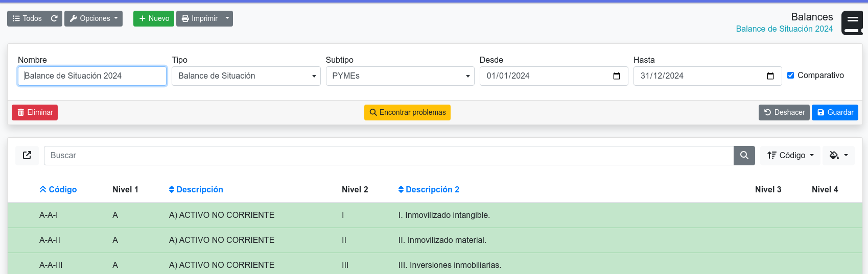
Task: Click the Nivel 2 column header
Action: [x=355, y=189]
